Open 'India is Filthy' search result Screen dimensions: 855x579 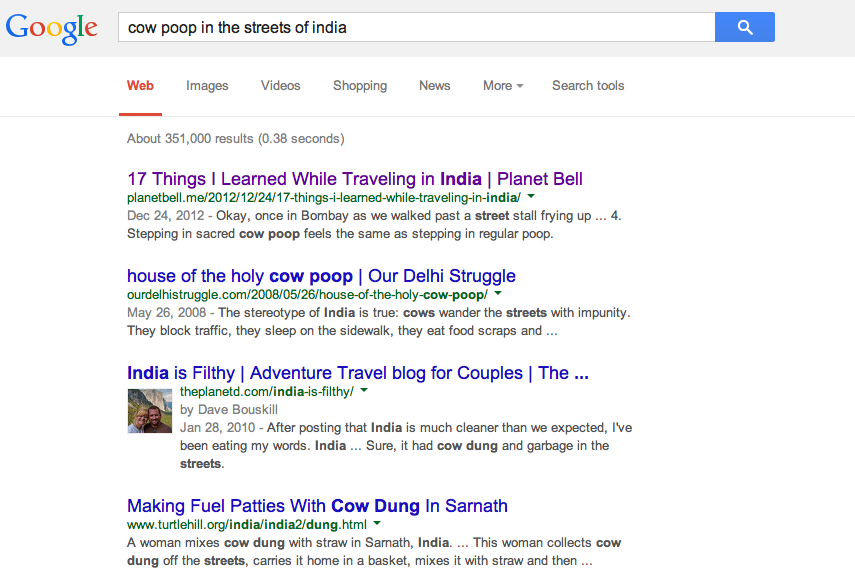pyautogui.click(x=357, y=373)
